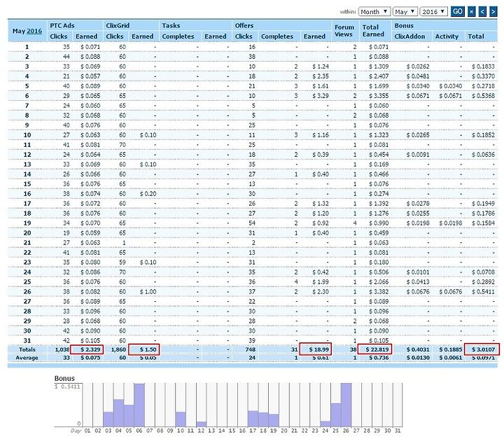The image size is (504, 439).
Task: Click the GO button
Action: pos(457,12)
